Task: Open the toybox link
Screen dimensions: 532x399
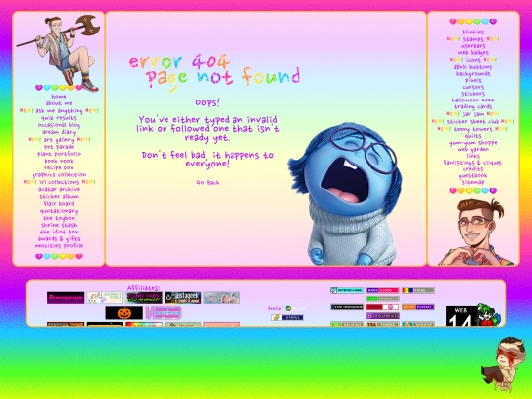Action: (59, 218)
